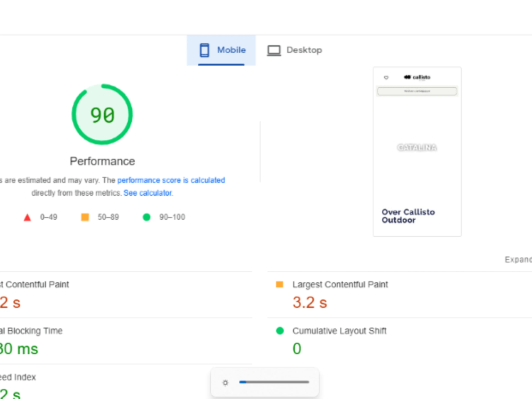Viewport: 532px width, 399px height.
Task: Click the '0–49' legend text
Action: [x=48, y=217]
